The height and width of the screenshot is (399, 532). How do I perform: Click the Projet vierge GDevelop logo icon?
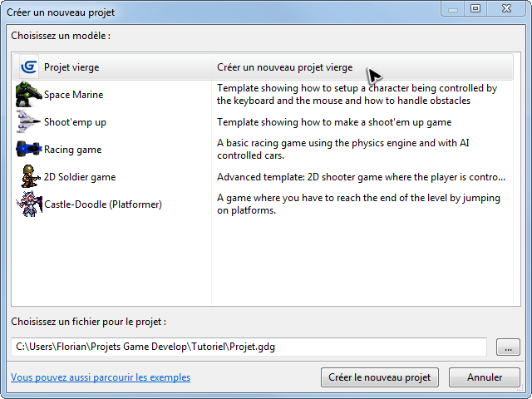point(29,66)
